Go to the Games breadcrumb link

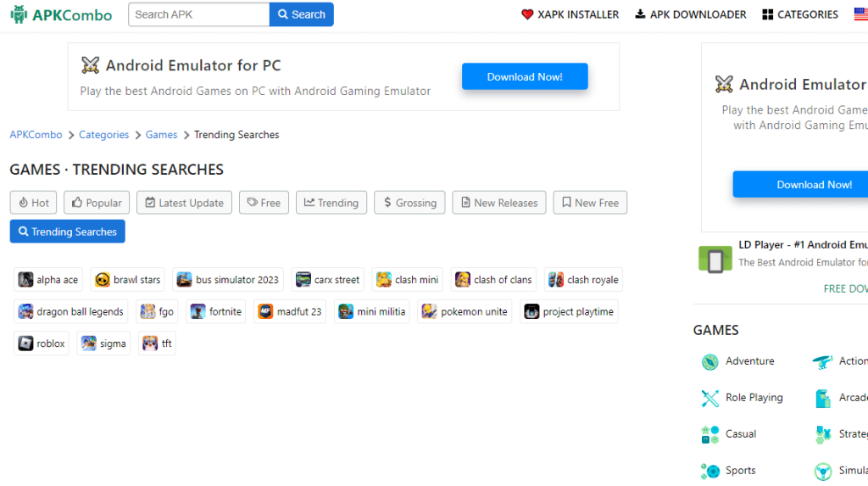pyautogui.click(x=161, y=135)
